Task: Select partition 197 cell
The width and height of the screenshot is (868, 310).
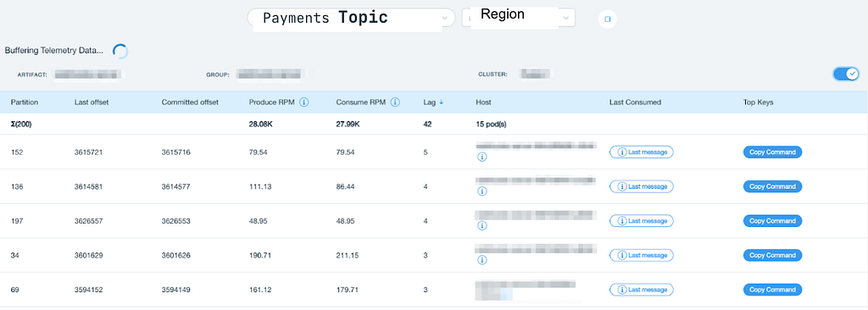Action: coord(17,221)
